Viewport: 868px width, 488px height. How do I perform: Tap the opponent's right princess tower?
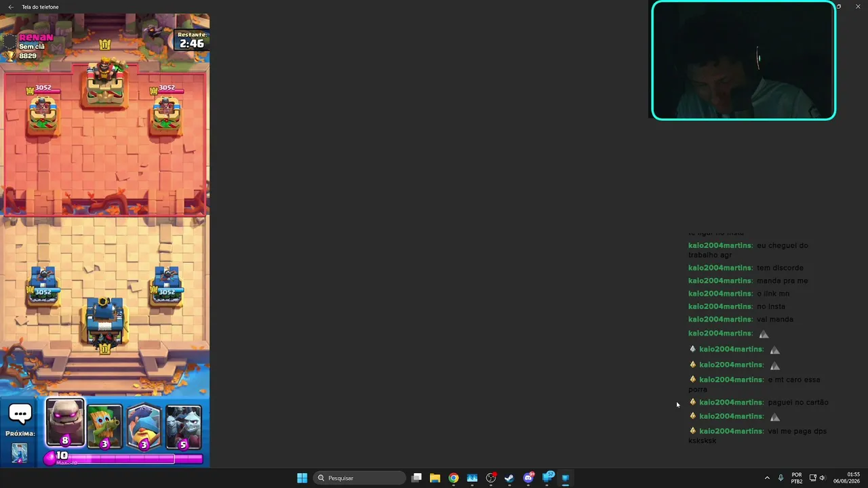[x=167, y=115]
